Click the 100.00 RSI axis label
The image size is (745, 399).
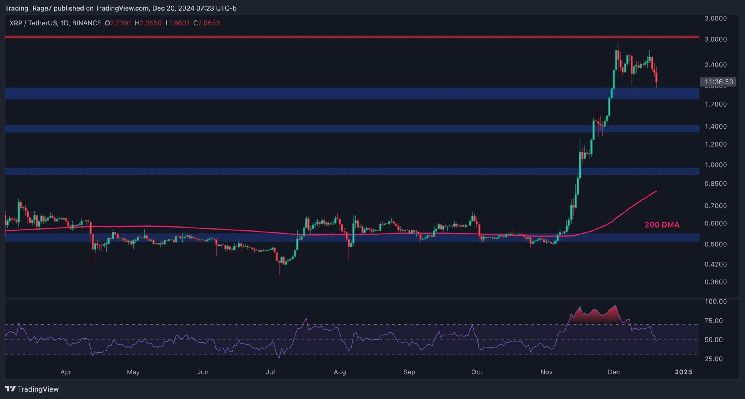pyautogui.click(x=715, y=302)
